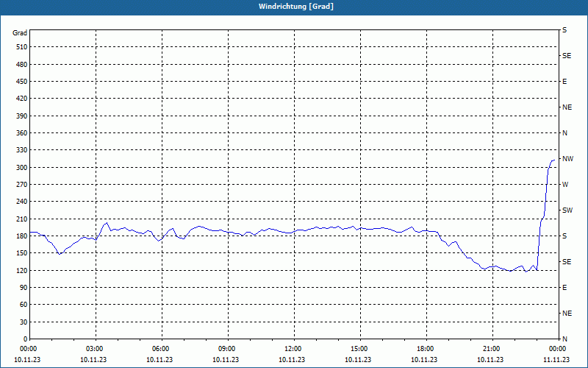Pick the 360 degree axis label
This screenshot has height=368, width=588.
(22, 133)
